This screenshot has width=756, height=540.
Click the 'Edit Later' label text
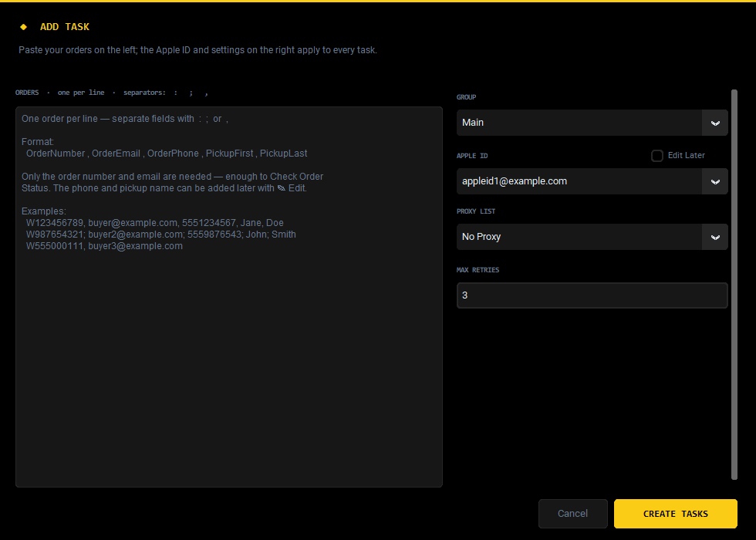(x=686, y=155)
